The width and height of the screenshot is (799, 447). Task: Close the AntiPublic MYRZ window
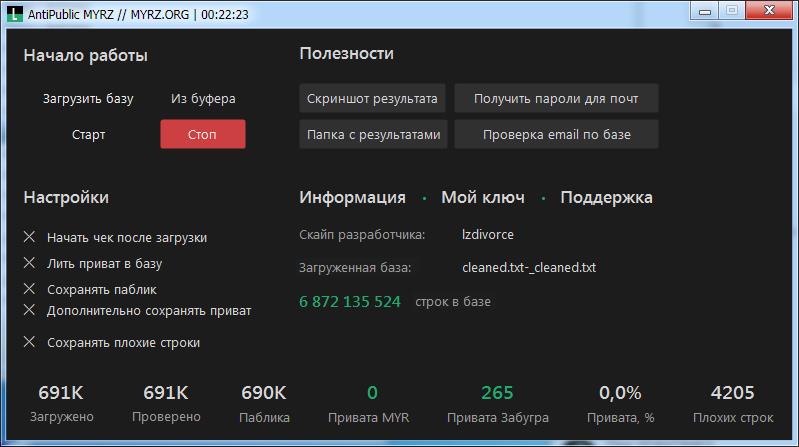769,11
